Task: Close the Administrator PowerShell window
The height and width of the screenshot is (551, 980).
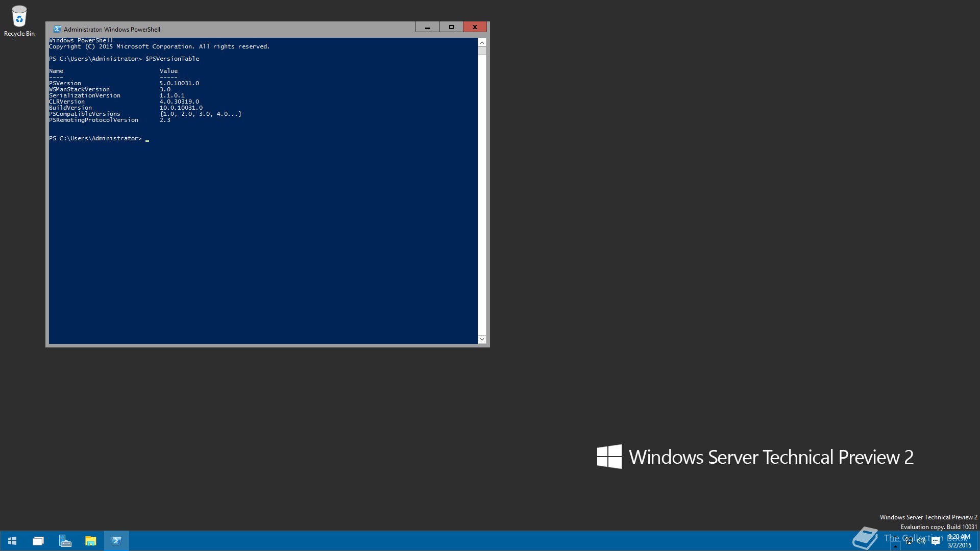Action: (475, 28)
